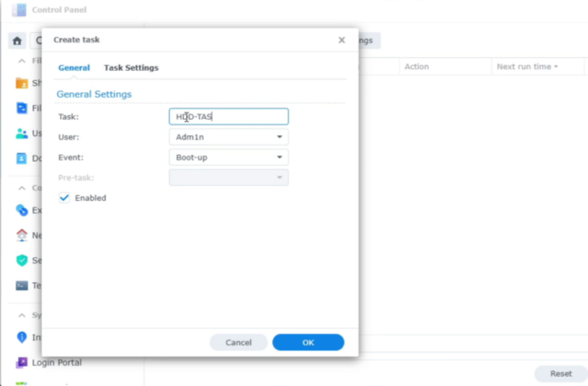Image resolution: width=588 pixels, height=386 pixels.
Task: Uncheck the Enabled checkbox
Action: tap(64, 198)
